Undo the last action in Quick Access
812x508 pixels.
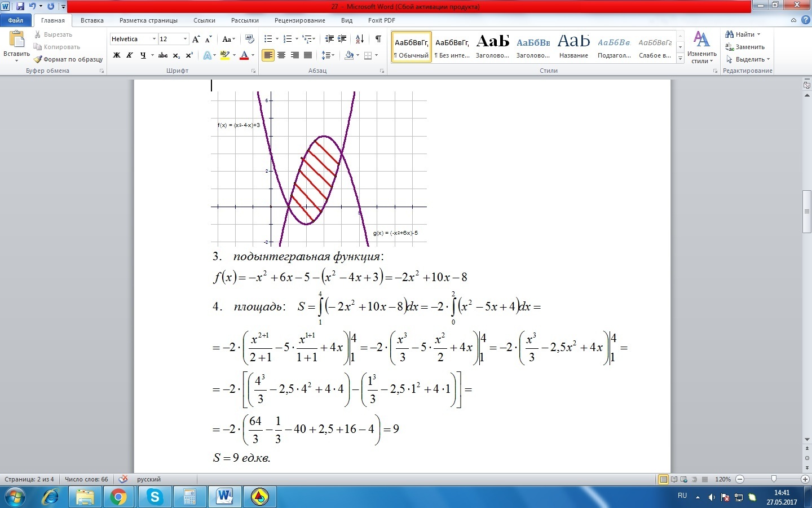point(32,6)
